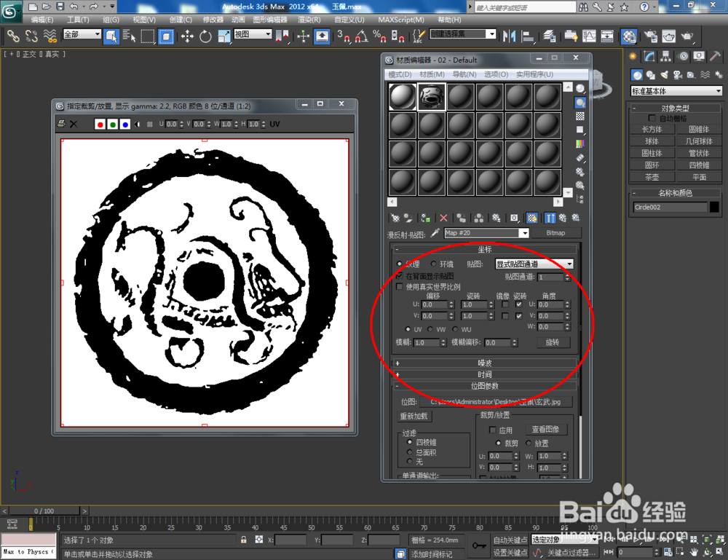Open the Modify command panel tab
Image resolution: width=728 pixels, height=560 pixels.
pos(649,57)
